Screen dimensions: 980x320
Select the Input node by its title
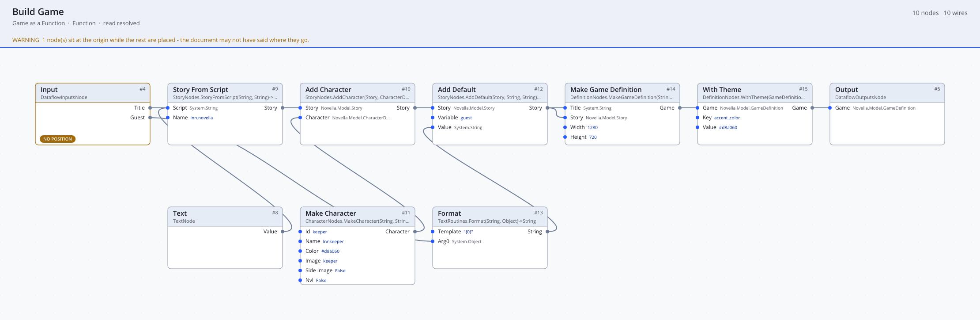(49, 89)
